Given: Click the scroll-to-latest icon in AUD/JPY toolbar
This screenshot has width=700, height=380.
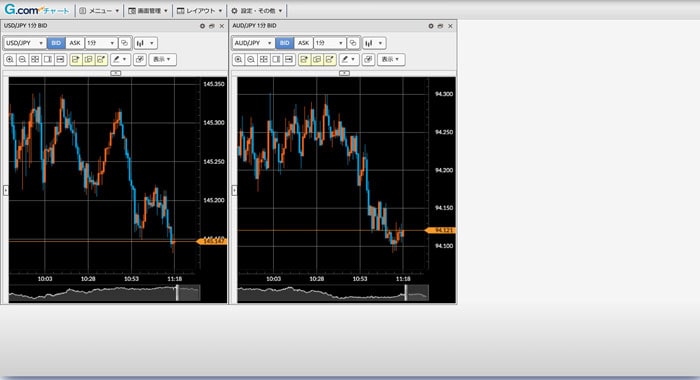Looking at the screenshot, I should (289, 59).
